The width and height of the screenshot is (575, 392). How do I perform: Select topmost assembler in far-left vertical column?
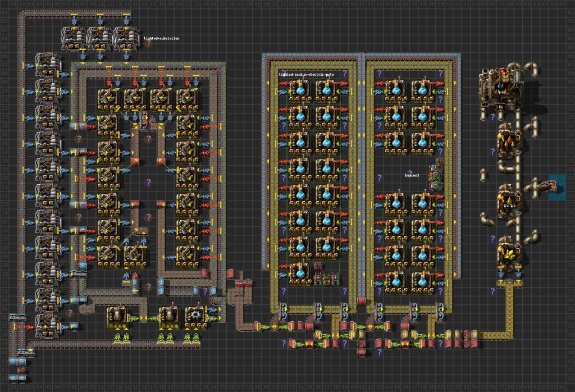tap(48, 65)
